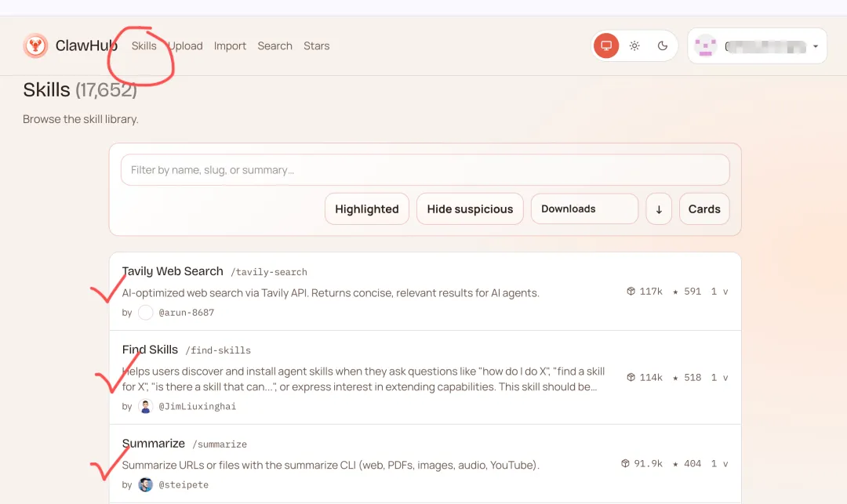
Task: Click the Summarize row '1 v' version text
Action: click(719, 463)
